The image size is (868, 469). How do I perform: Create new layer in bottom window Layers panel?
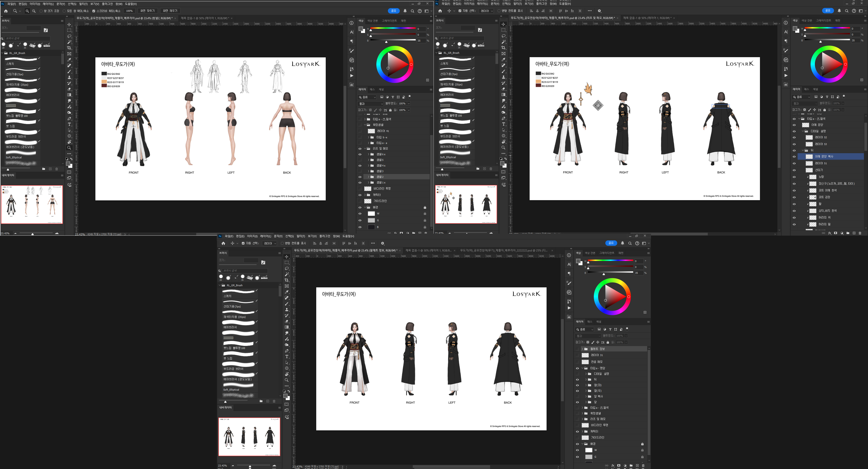tap(637, 466)
